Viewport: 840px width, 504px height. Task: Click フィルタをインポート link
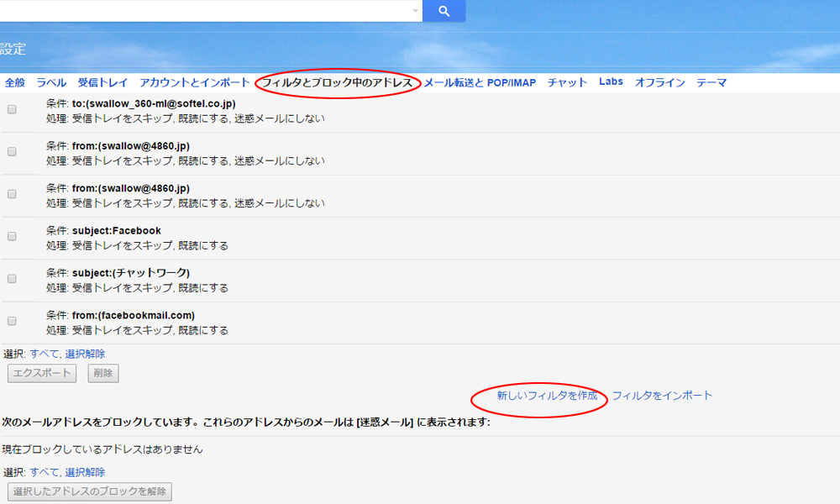coord(662,396)
